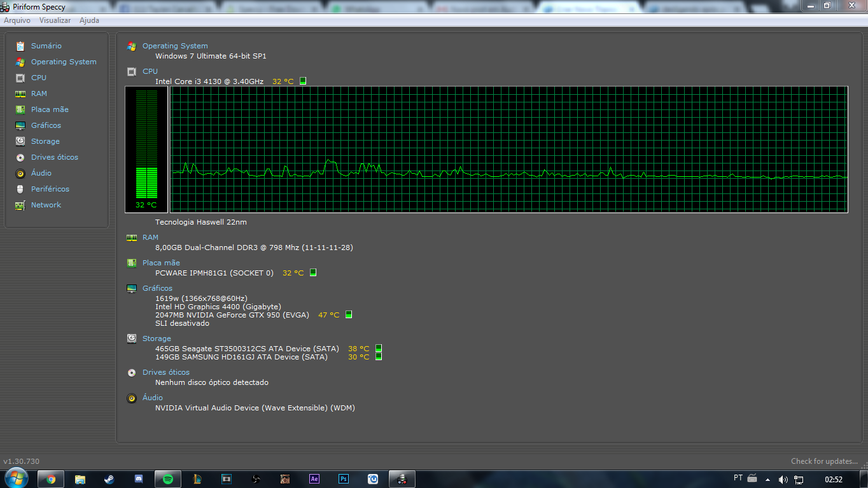Click the 8,00GB Dual-Channel DDR3 text
The width and height of the screenshot is (868, 488).
(x=254, y=247)
